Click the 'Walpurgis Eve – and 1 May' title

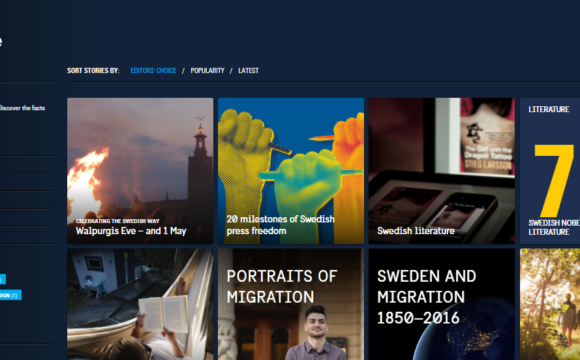pos(131,231)
